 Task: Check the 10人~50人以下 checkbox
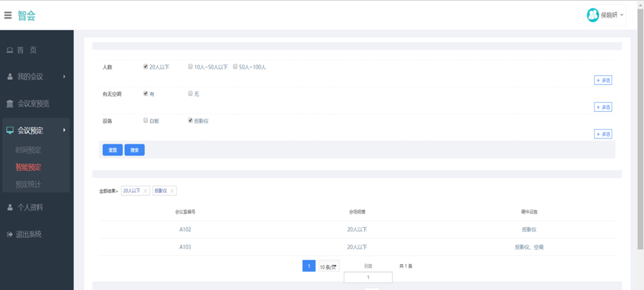[x=190, y=66]
